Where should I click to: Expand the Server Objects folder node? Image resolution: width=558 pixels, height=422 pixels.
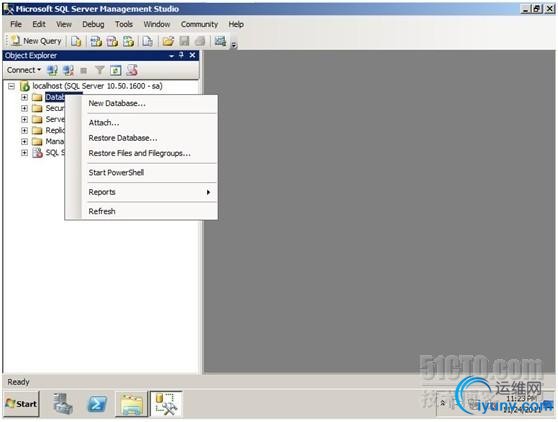pos(24,119)
